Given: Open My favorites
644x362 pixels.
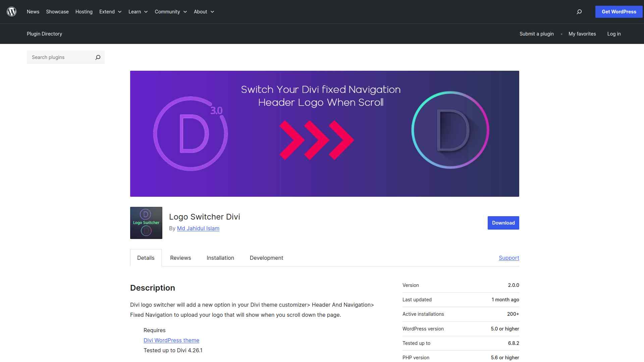Looking at the screenshot, I should coord(582,34).
